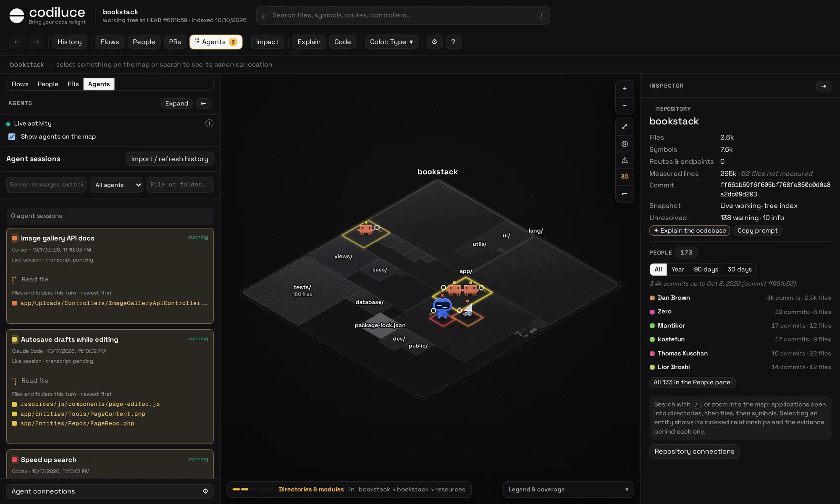840x504 pixels.
Task: Click the back navigation arrow
Action: [x=17, y=42]
